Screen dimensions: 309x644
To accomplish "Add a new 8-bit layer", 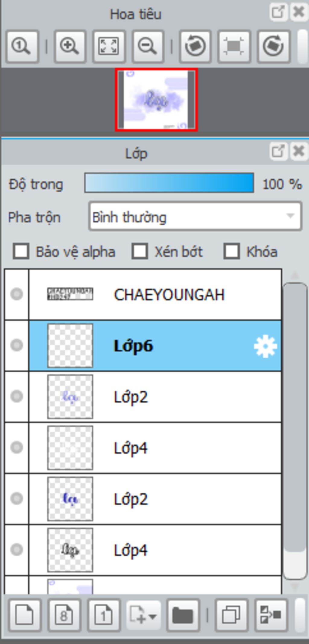I will pos(64,615).
